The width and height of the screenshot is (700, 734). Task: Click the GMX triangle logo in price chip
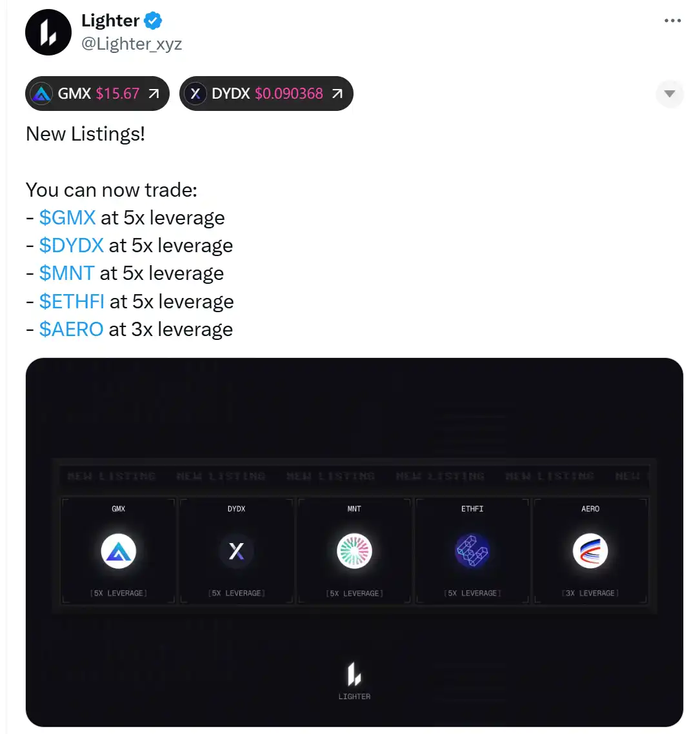(x=42, y=94)
